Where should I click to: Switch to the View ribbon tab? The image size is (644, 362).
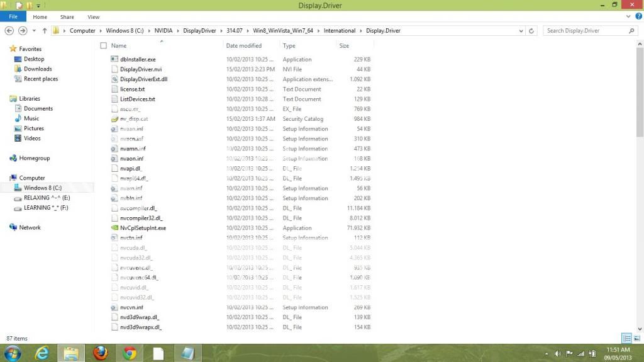click(x=93, y=17)
